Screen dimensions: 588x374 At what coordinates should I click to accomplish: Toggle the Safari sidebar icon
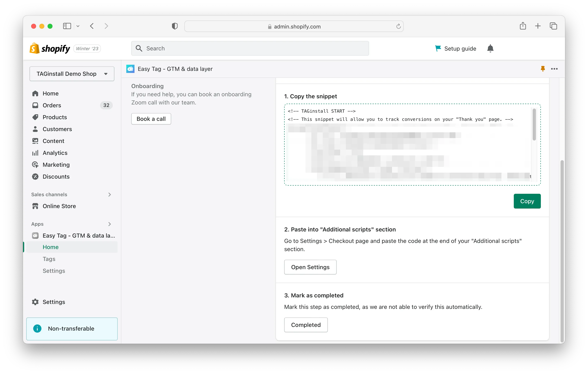[67, 26]
